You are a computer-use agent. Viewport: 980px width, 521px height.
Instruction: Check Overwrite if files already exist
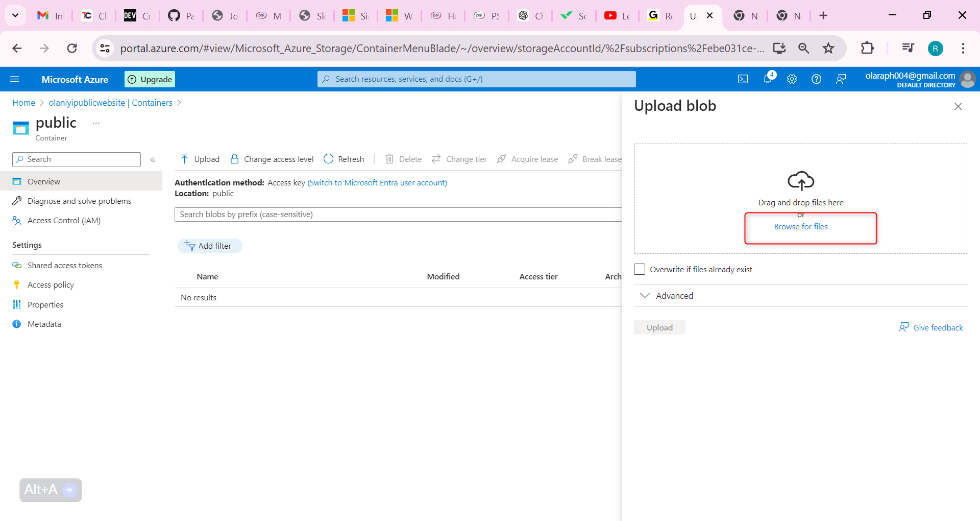pyautogui.click(x=640, y=269)
